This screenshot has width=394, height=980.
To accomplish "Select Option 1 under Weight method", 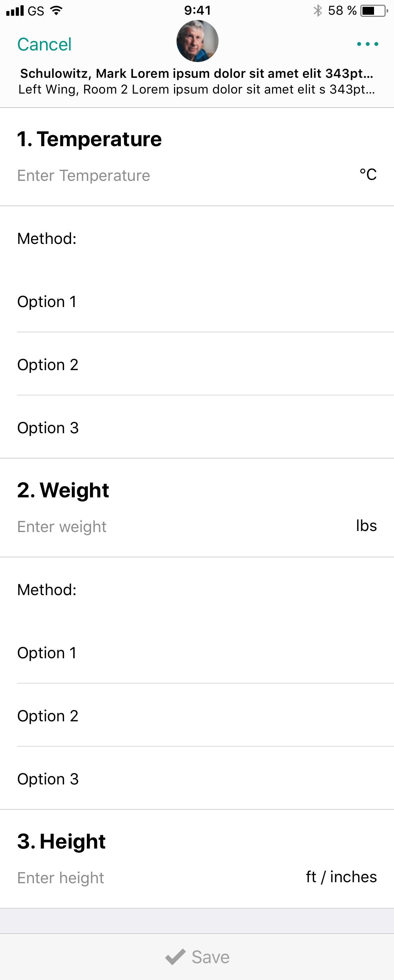I will click(x=197, y=652).
